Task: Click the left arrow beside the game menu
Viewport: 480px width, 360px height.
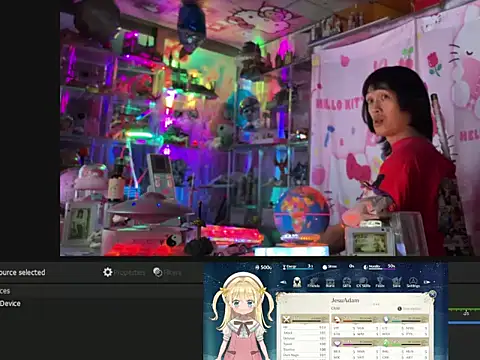Action: click(x=283, y=282)
